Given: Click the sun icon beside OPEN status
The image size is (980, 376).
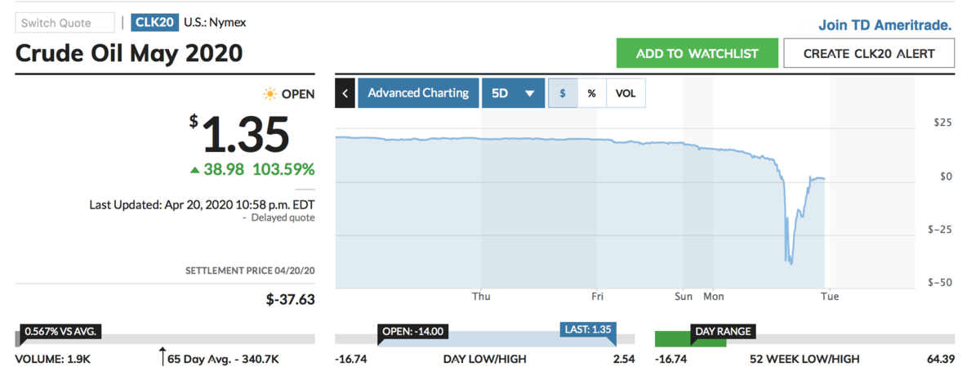Looking at the screenshot, I should 269,94.
